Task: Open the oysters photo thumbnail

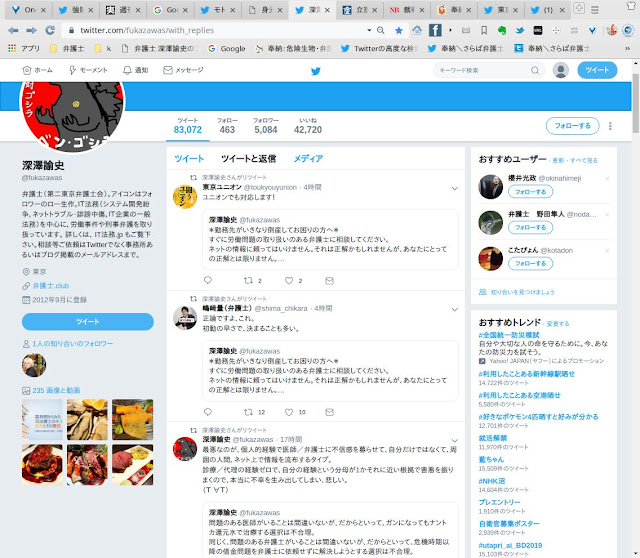Action: tap(87, 420)
